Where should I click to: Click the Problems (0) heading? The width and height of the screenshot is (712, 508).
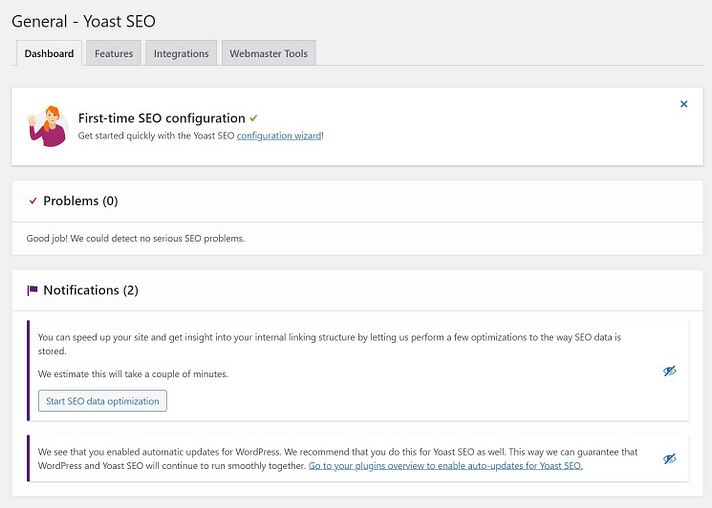(80, 201)
